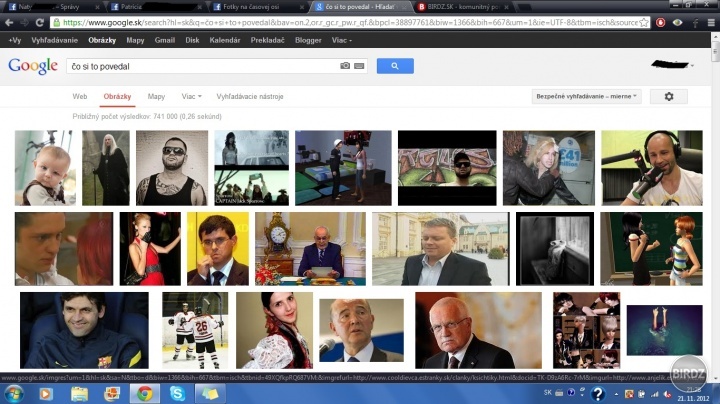
Task: Switch to the BIRDZ.SK browser tab
Action: 462,7
